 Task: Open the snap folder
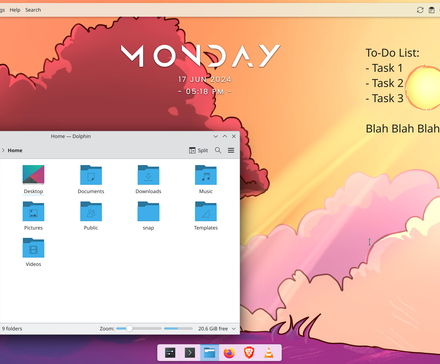tap(148, 216)
